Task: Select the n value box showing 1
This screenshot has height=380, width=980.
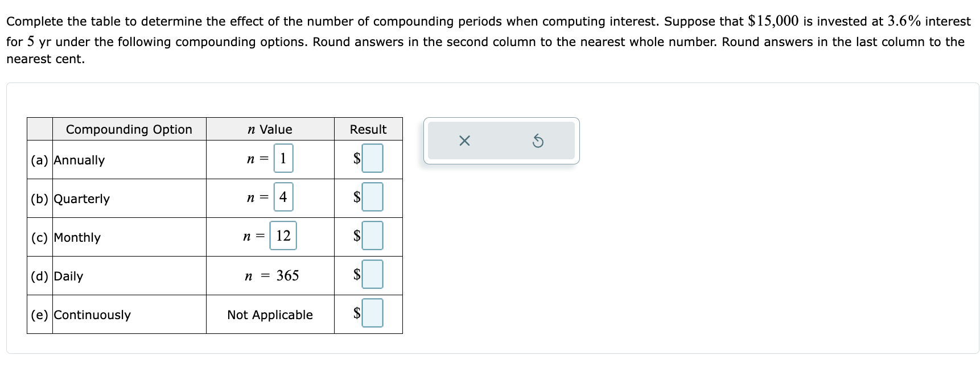Action: tap(283, 158)
